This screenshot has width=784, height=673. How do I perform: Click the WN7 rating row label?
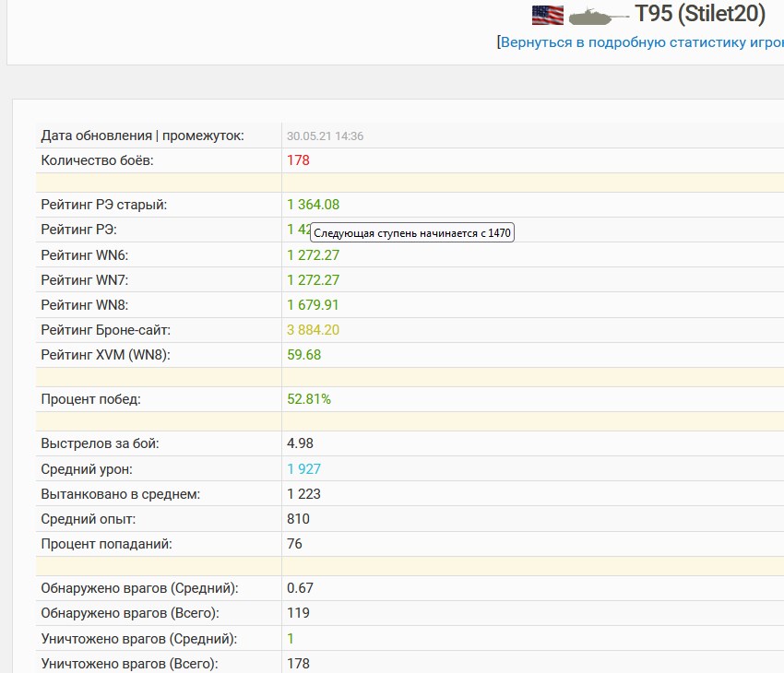point(85,280)
